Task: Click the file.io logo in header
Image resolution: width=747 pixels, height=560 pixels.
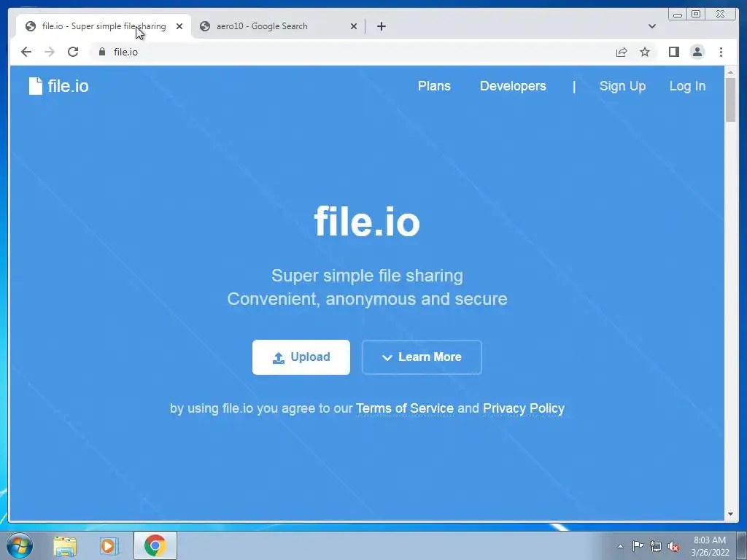Action: (58, 86)
